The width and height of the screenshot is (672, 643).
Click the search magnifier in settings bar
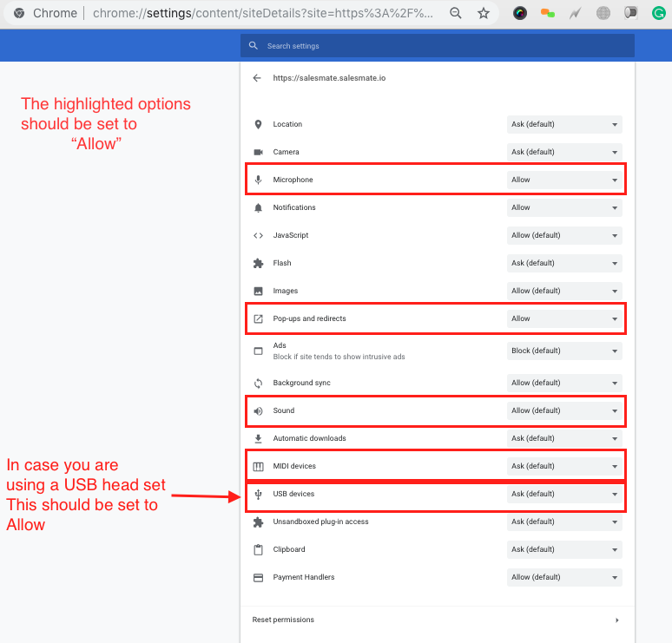click(254, 45)
